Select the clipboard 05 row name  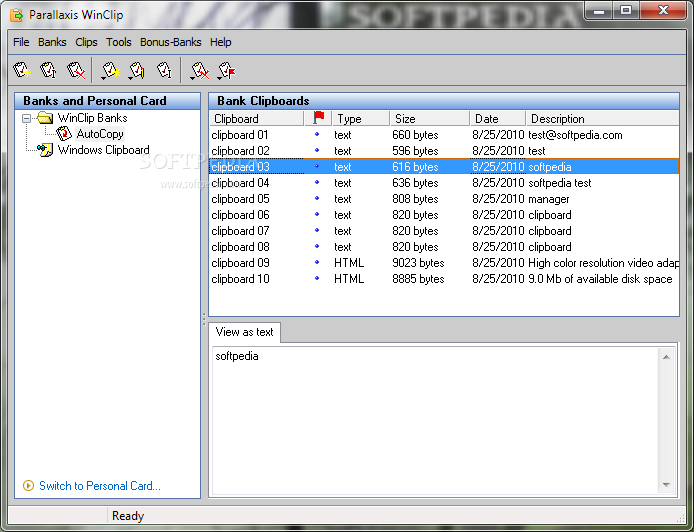pyautogui.click(x=240, y=198)
